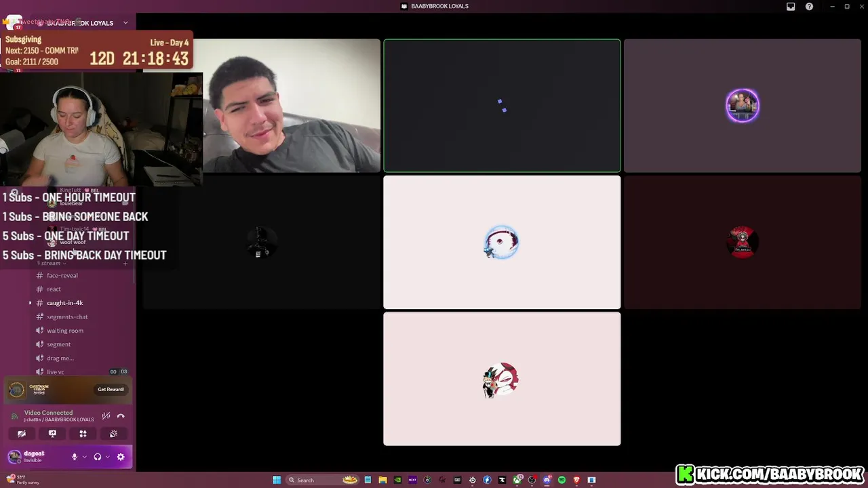
Task: Open the Xbox app in taskbar
Action: [517, 480]
